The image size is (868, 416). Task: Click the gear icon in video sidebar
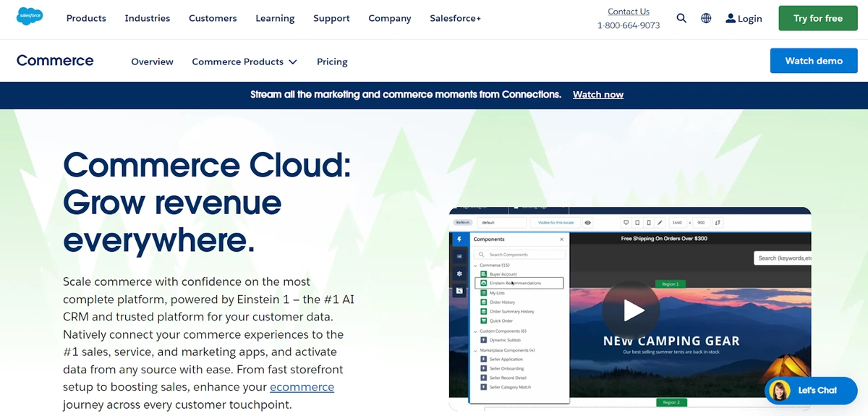pyautogui.click(x=459, y=273)
